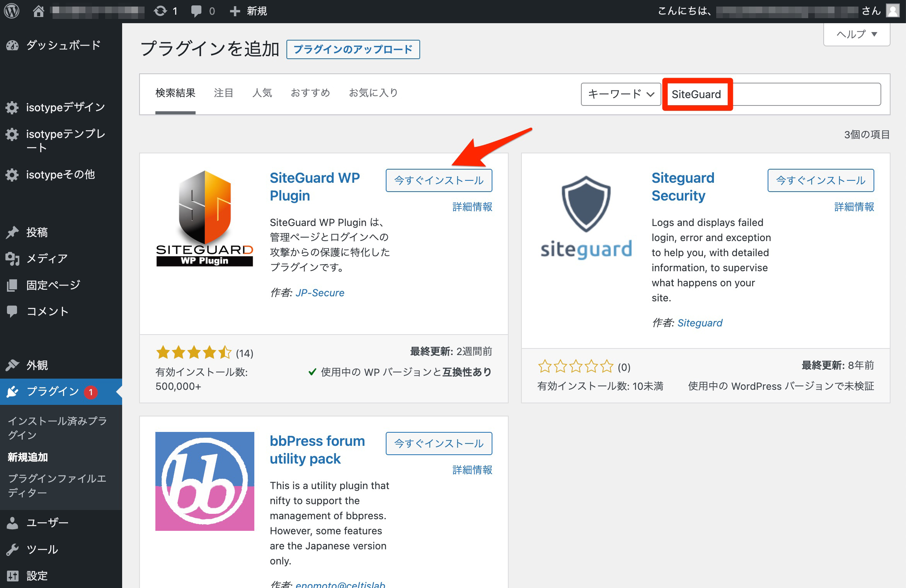Switch to the 検索結果 tab

pyautogui.click(x=175, y=93)
